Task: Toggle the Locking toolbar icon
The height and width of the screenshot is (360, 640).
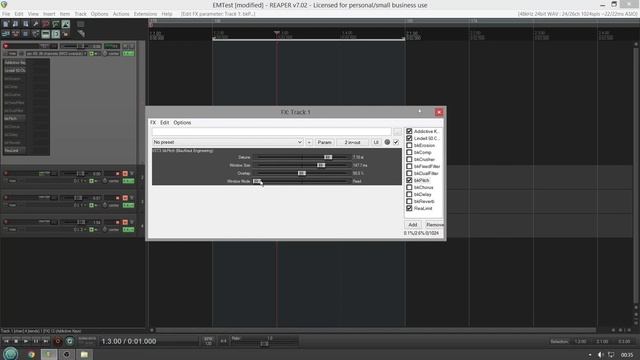Action: tap(66, 34)
